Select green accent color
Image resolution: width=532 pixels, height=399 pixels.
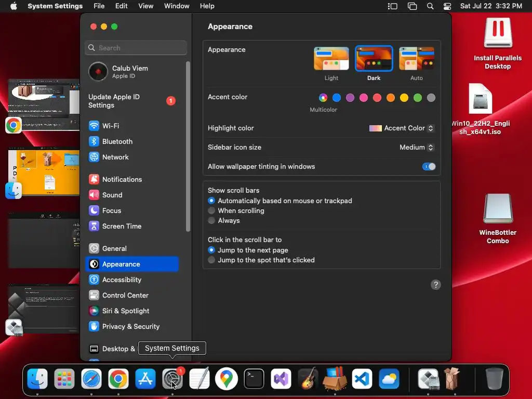[418, 98]
